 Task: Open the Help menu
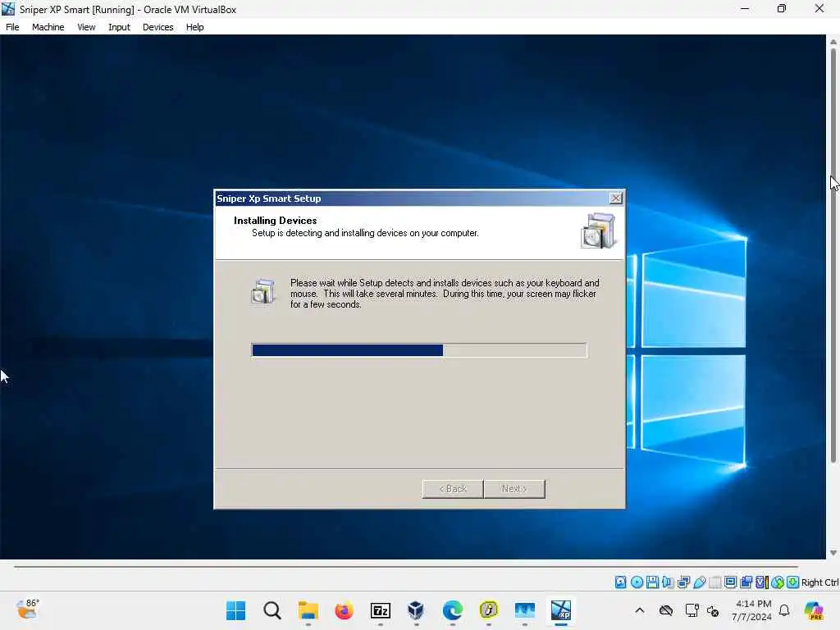click(194, 27)
